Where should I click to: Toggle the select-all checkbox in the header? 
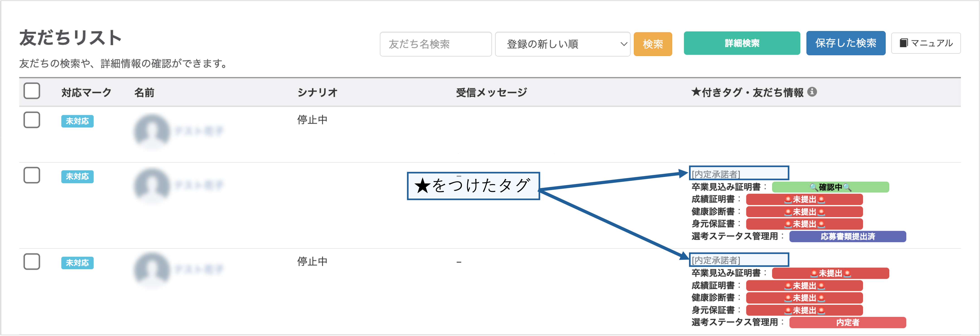32,91
